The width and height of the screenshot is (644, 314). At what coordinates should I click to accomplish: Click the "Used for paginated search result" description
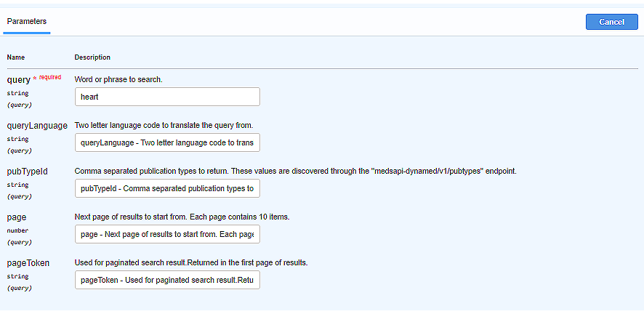click(x=191, y=262)
